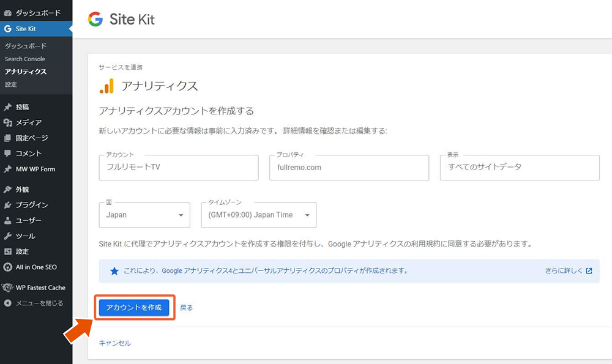Click the コメント speech bubble icon
The height and width of the screenshot is (364, 612).
(7, 154)
